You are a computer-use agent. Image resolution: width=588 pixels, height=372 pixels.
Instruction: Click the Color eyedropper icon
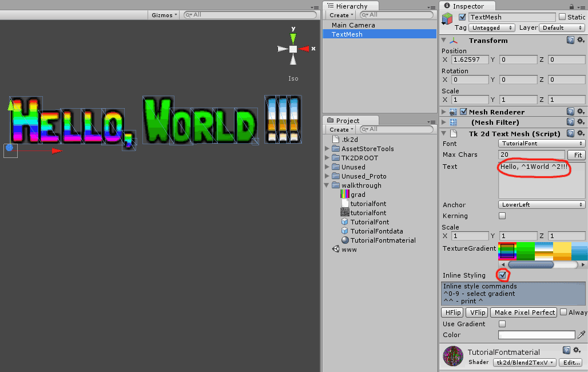pos(581,334)
